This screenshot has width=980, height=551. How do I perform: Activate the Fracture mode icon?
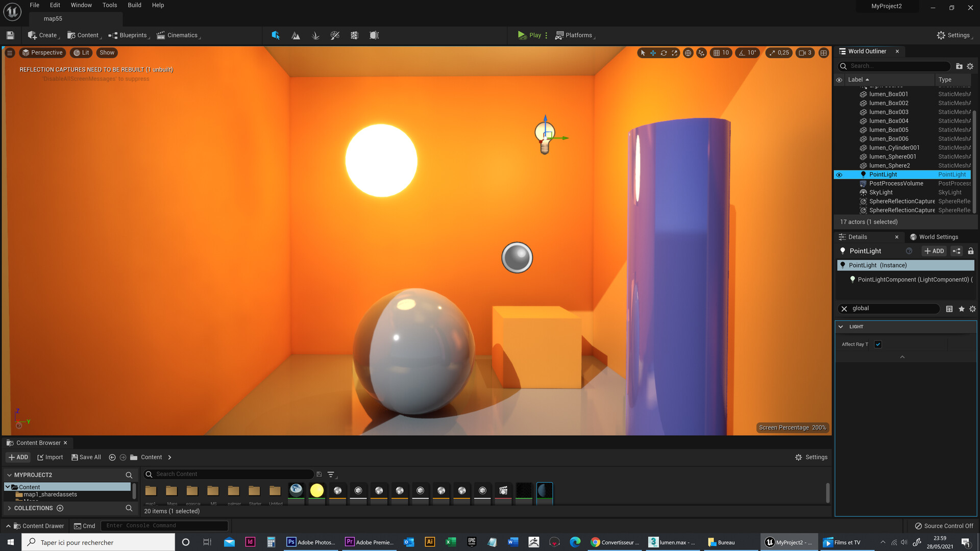[354, 35]
